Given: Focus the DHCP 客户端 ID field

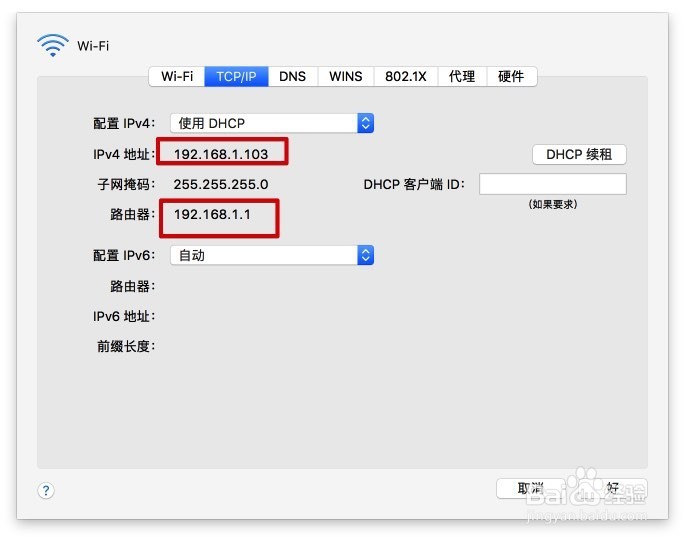Looking at the screenshot, I should (x=553, y=184).
